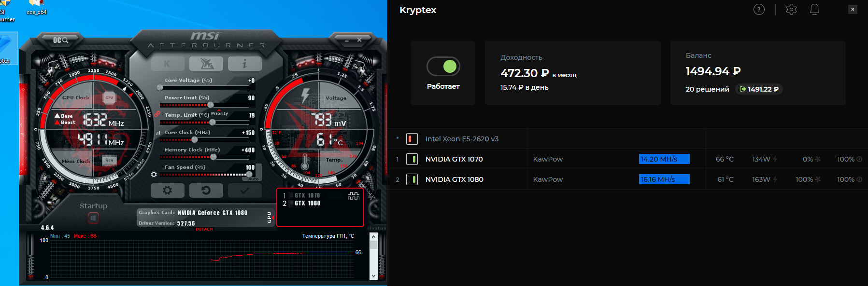Toggle Apply at Windows Startup button
Viewport: 868px width, 286px height.
click(93, 218)
